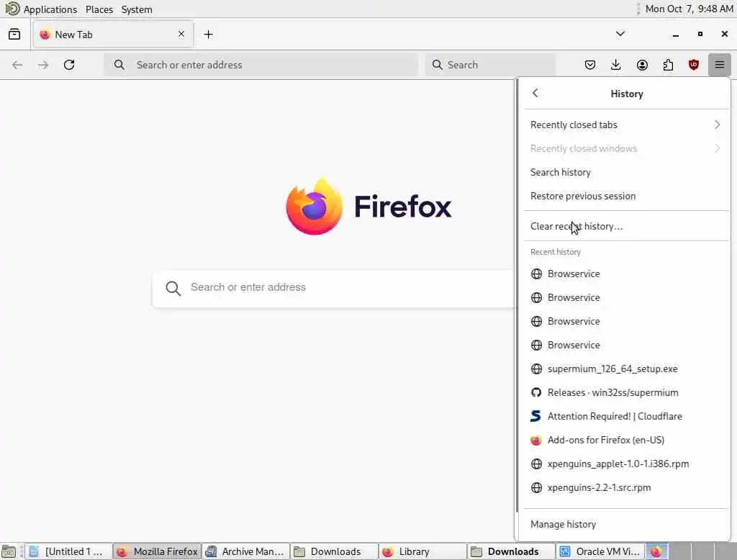Click the History panel scrollbar
This screenshot has width=737, height=560.
coord(517,297)
